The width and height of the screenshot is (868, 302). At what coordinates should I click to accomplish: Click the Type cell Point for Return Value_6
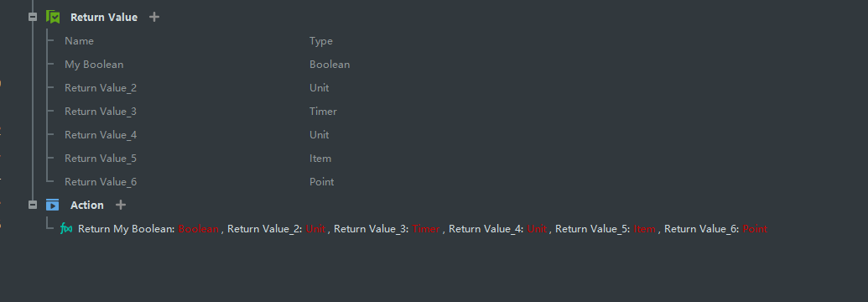click(x=322, y=182)
